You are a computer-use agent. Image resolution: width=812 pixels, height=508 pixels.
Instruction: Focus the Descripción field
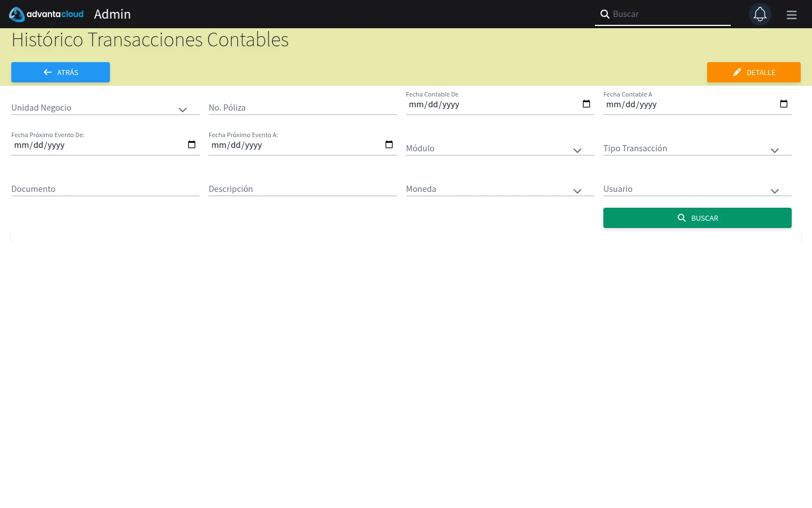(303, 189)
